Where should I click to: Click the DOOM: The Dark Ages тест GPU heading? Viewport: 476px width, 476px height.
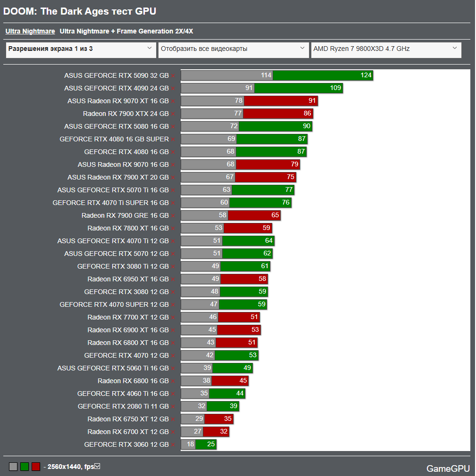(80, 11)
